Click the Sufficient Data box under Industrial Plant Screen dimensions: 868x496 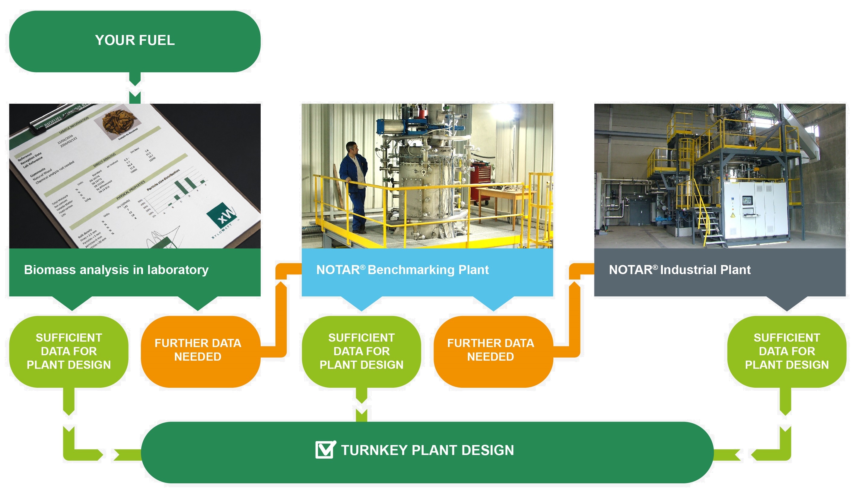click(x=787, y=352)
